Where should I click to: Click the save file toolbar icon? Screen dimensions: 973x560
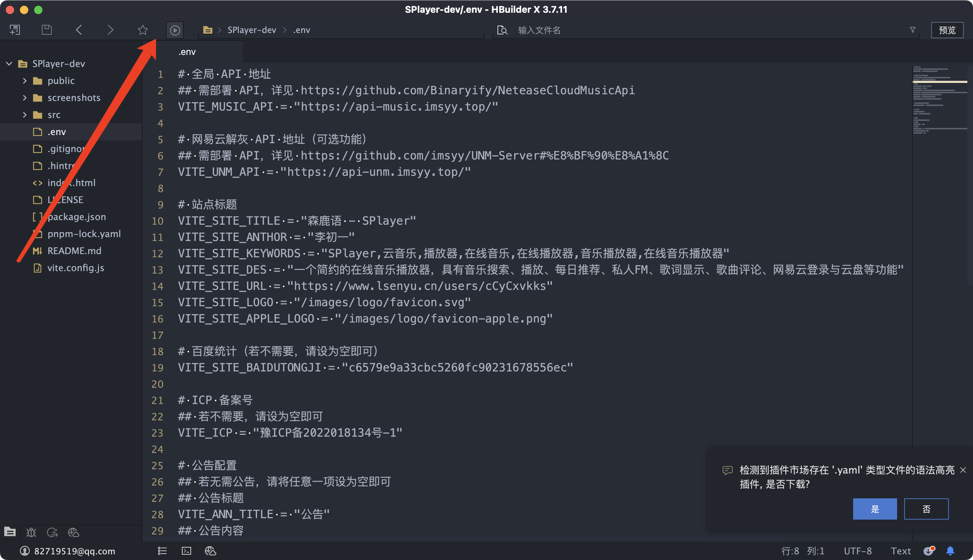click(46, 30)
